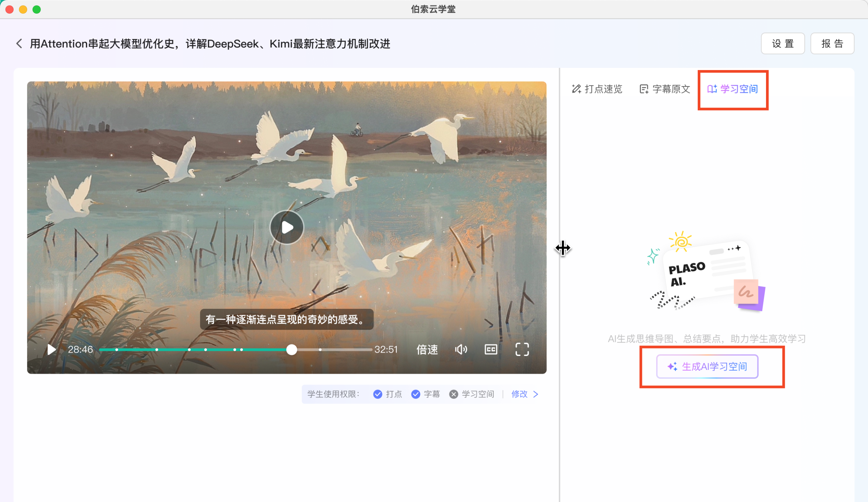868x502 pixels.
Task: Click the subtitle text overlay on video
Action: 287,320
